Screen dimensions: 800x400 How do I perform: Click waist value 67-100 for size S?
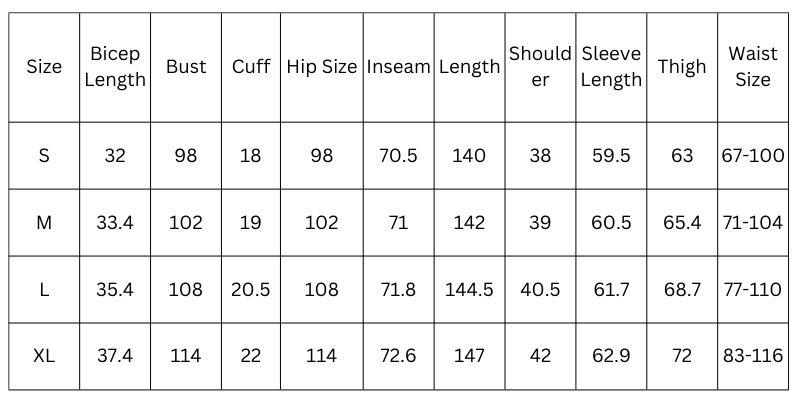[x=753, y=156]
